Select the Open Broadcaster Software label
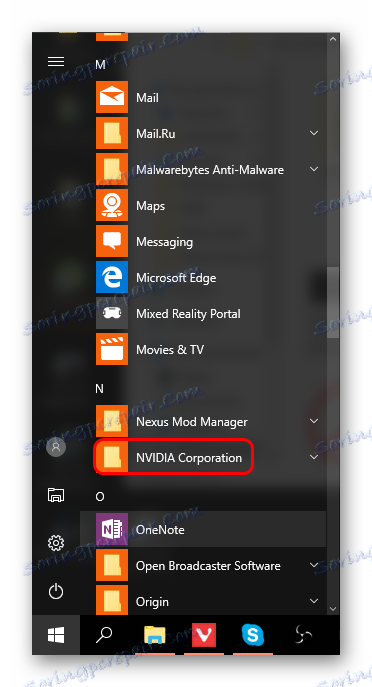The image size is (372, 687). point(208,566)
